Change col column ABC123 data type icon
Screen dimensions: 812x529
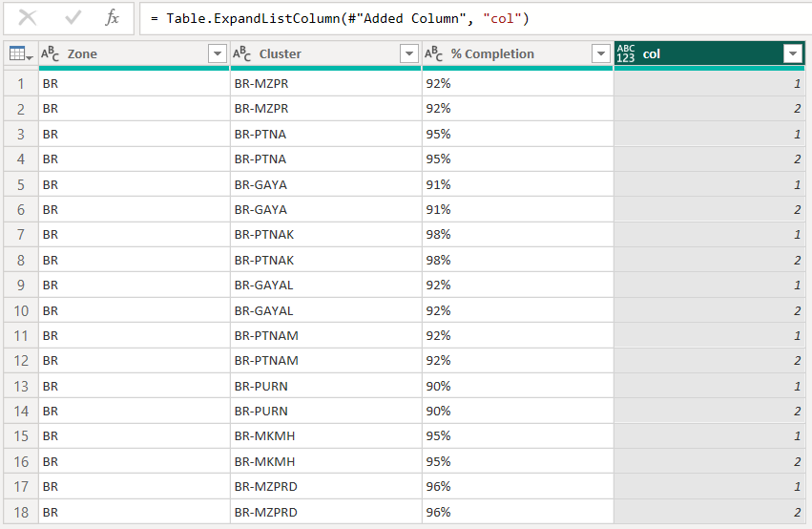626,53
